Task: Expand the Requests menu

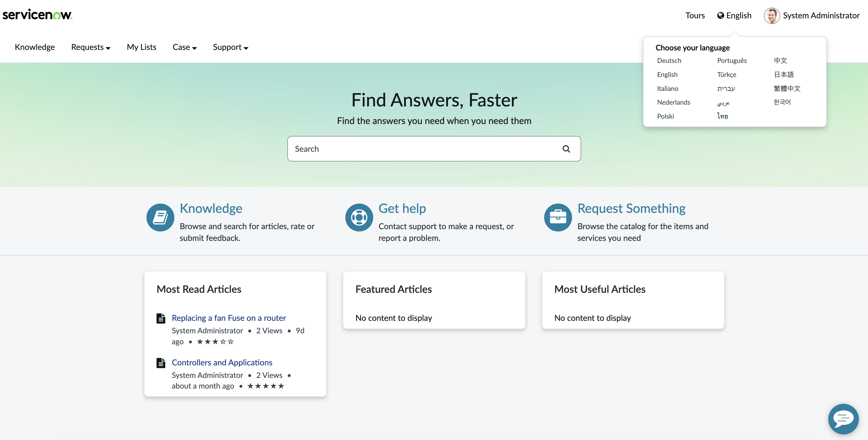Action: point(91,47)
